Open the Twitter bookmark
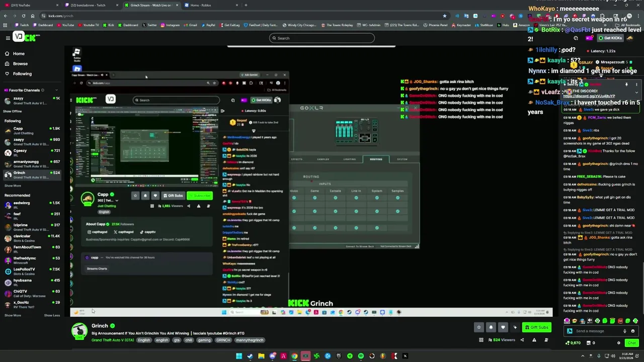644x362 pixels. click(x=149, y=25)
